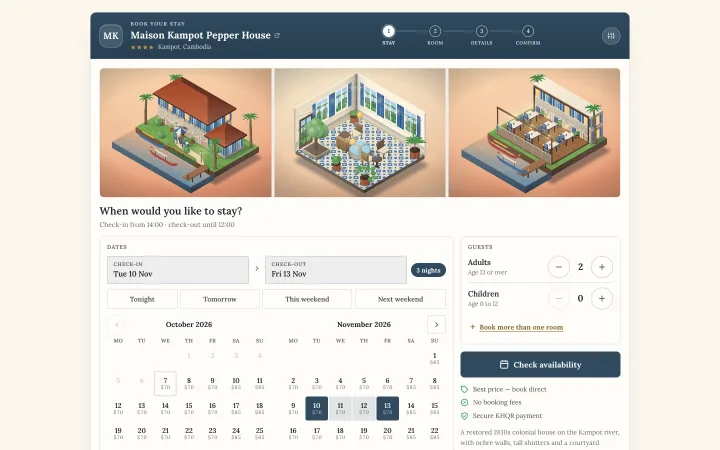Choose the Next weekend quick option
This screenshot has height=450, width=720.
coord(400,299)
